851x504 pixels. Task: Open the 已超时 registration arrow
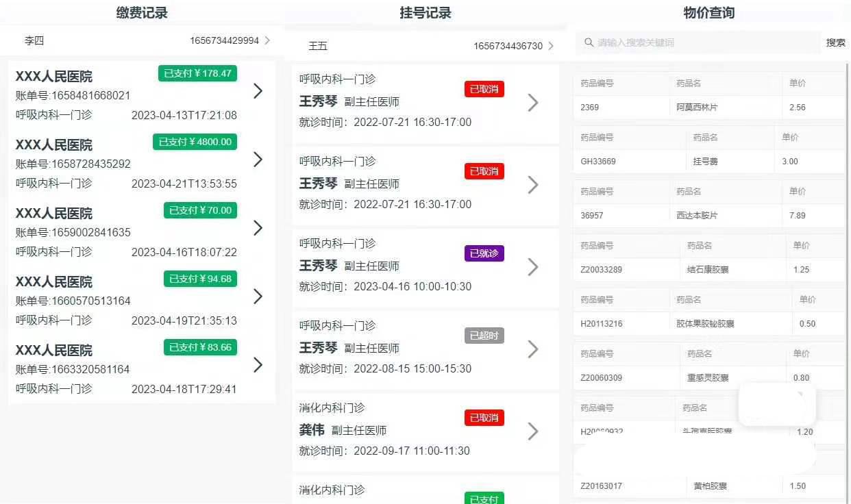click(x=532, y=349)
